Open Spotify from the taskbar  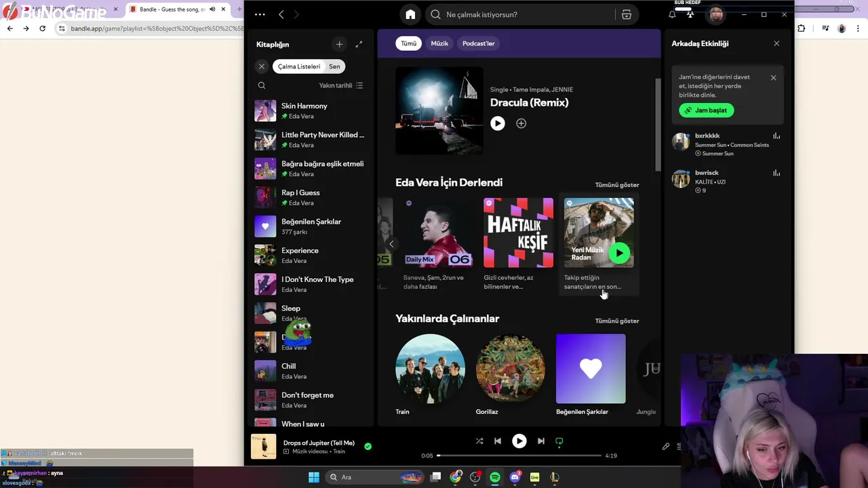[495, 477]
